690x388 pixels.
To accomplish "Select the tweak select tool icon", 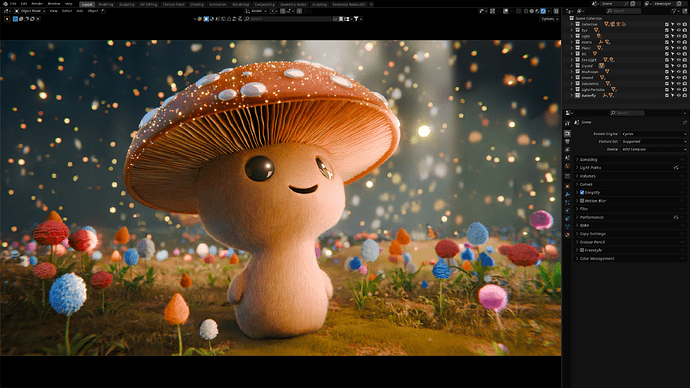I will (x=7, y=19).
